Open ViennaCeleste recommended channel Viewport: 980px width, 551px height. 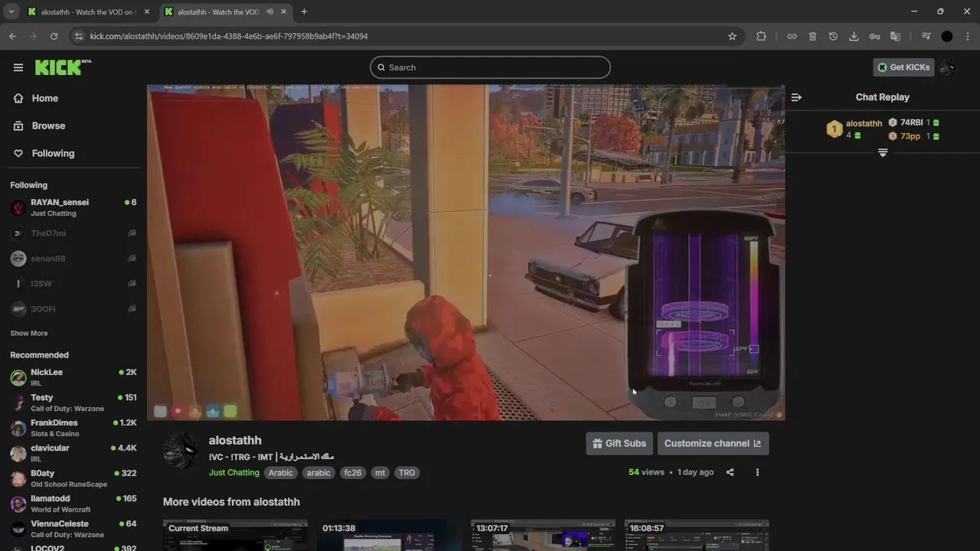[x=73, y=529]
